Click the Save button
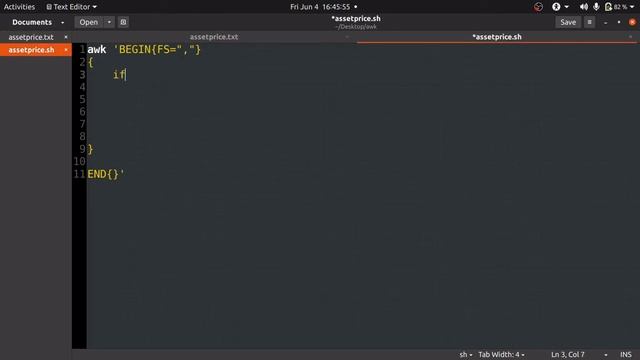The image size is (640, 360). click(x=568, y=22)
